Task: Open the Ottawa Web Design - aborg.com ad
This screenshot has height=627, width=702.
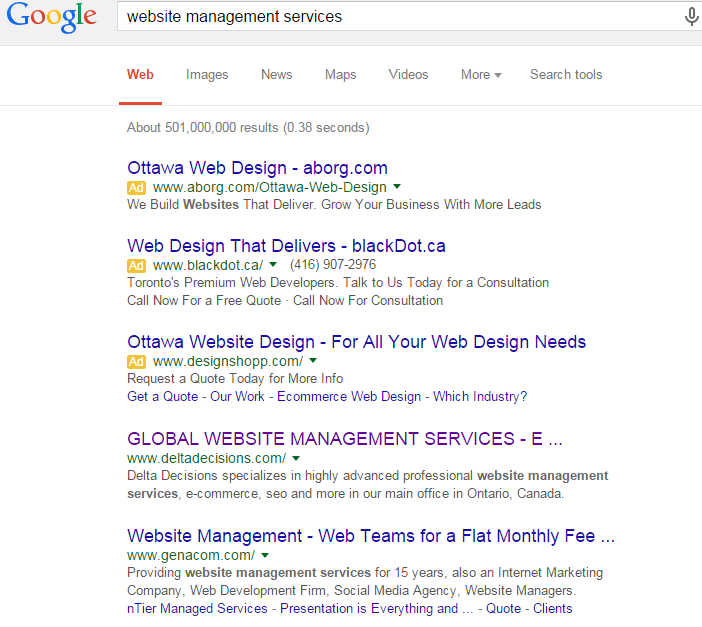Action: tap(257, 168)
